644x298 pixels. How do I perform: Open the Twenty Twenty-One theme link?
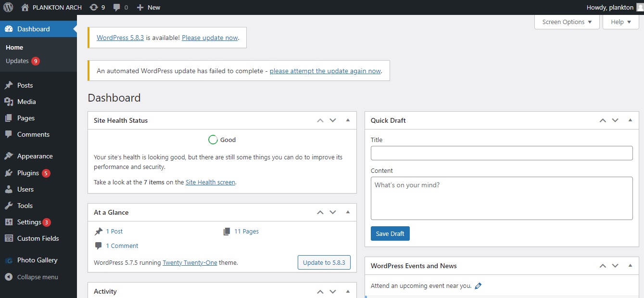point(190,263)
